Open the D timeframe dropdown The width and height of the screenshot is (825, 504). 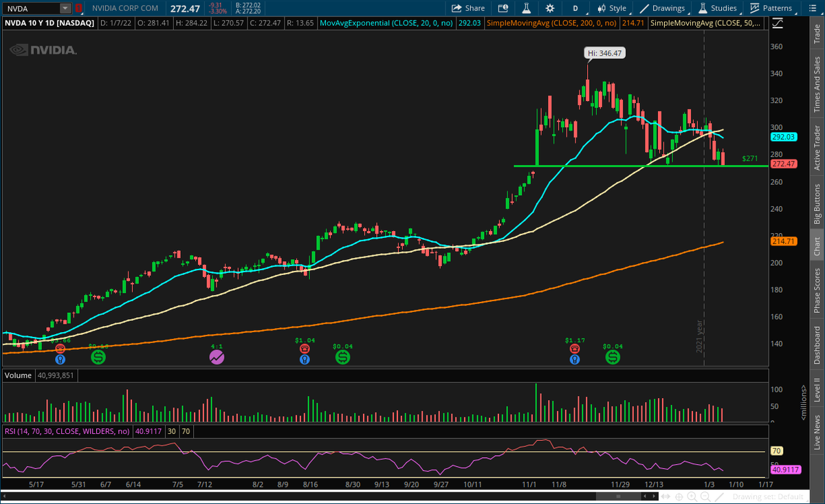click(x=575, y=8)
